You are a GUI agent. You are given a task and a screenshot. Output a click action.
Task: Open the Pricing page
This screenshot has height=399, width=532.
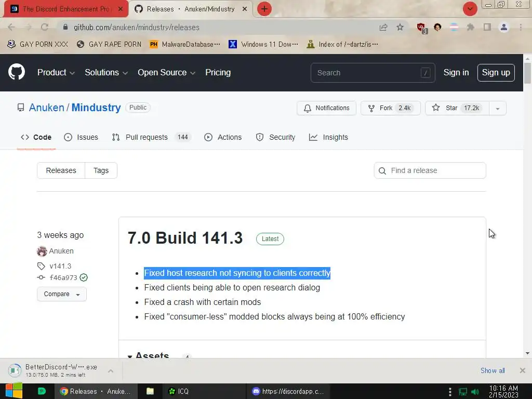tap(218, 73)
